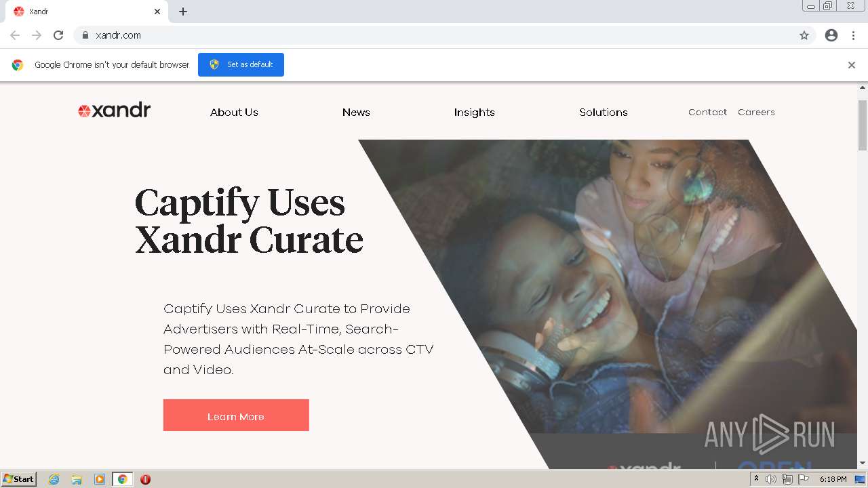The width and height of the screenshot is (868, 488).
Task: Open the About Us menu
Action: coord(234,113)
